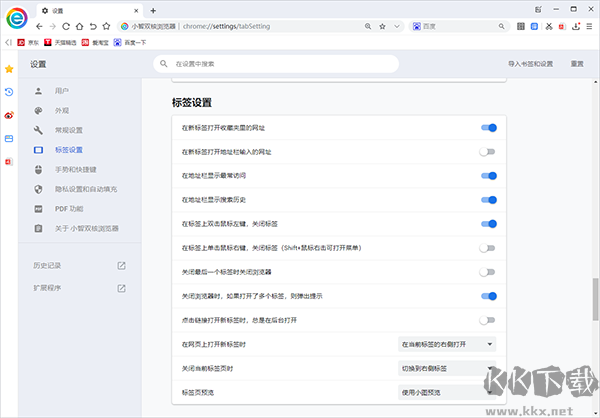Open favorites from the yellow star sidebar icon
Screen dimensions: 600x418
click(x=9, y=69)
